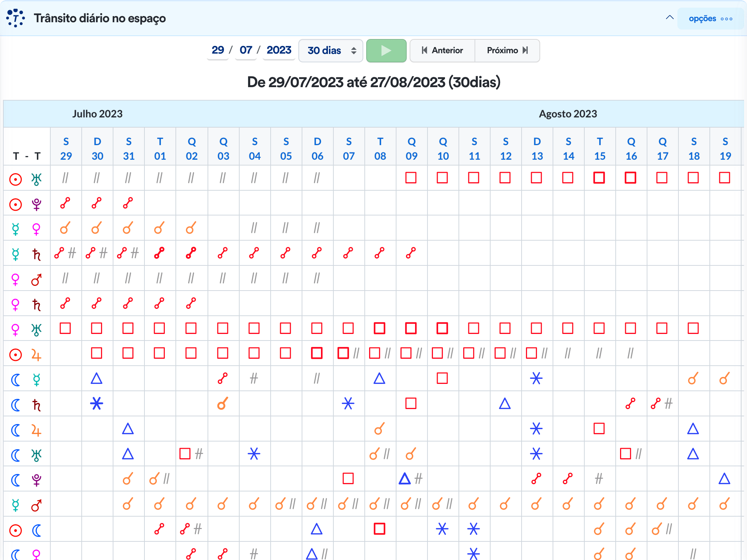Image resolution: width=747 pixels, height=560 pixels.
Task: Click the Pluto symbol in Sun–Pluto row
Action: pyautogui.click(x=36, y=205)
